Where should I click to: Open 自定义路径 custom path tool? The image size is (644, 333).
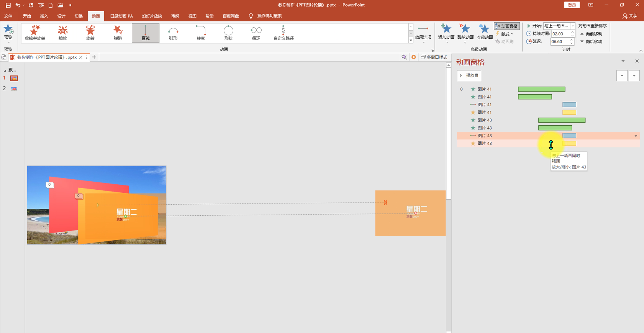tap(283, 33)
